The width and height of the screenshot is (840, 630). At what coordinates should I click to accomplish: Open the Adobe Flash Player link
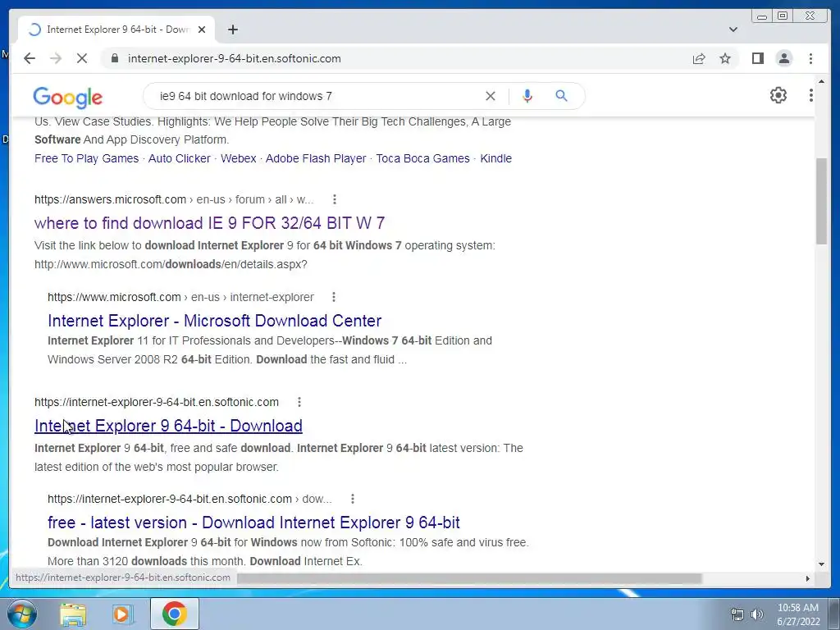(x=316, y=158)
